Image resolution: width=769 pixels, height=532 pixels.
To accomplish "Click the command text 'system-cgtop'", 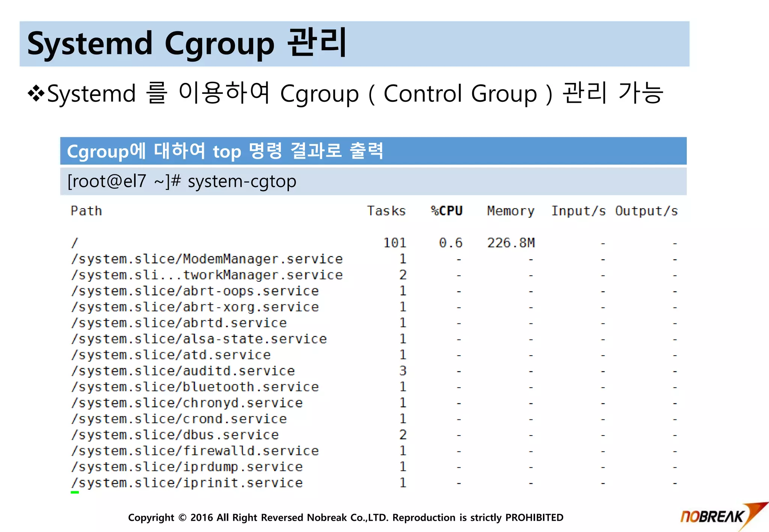I will (x=242, y=182).
